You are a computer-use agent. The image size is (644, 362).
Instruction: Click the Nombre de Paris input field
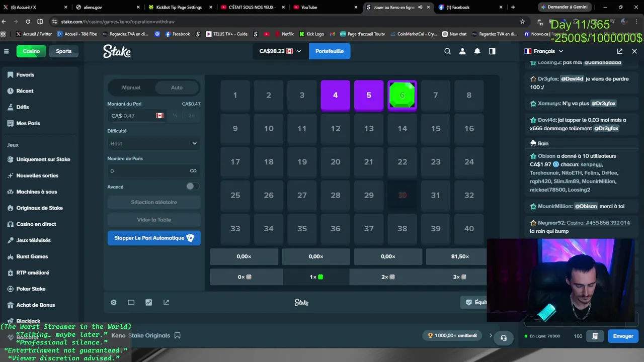click(154, 171)
